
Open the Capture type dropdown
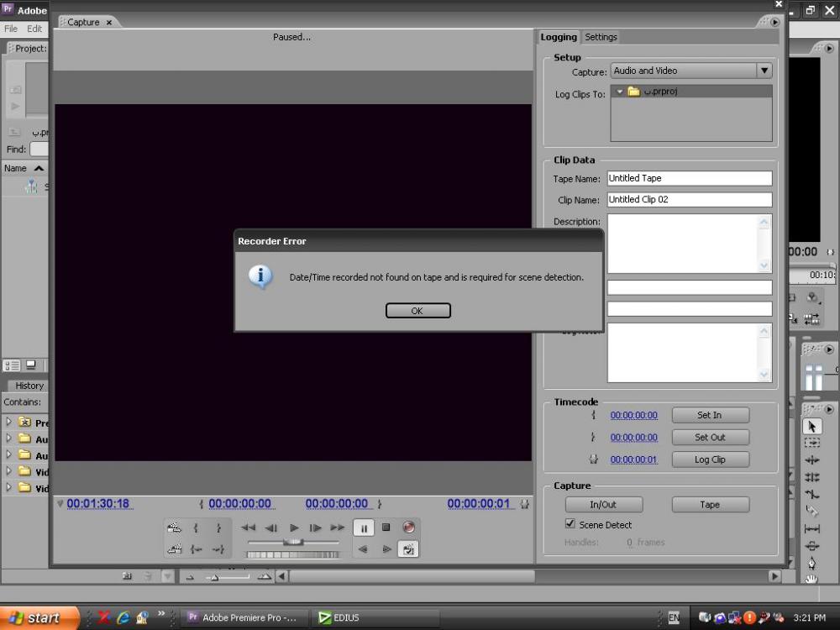point(764,71)
